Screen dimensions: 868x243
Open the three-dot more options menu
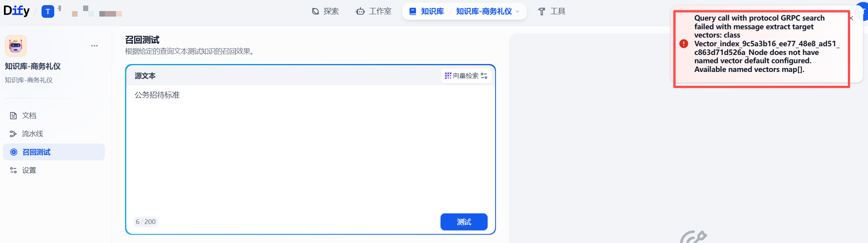(x=95, y=46)
